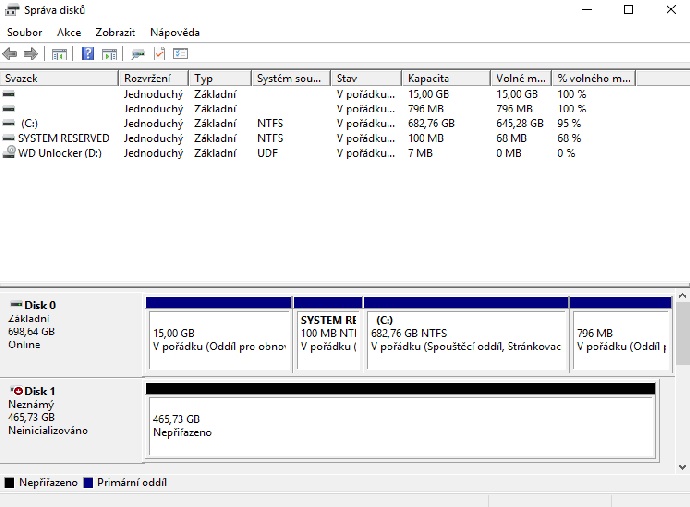Select the 15,00 GB recovery partition block

[219, 335]
